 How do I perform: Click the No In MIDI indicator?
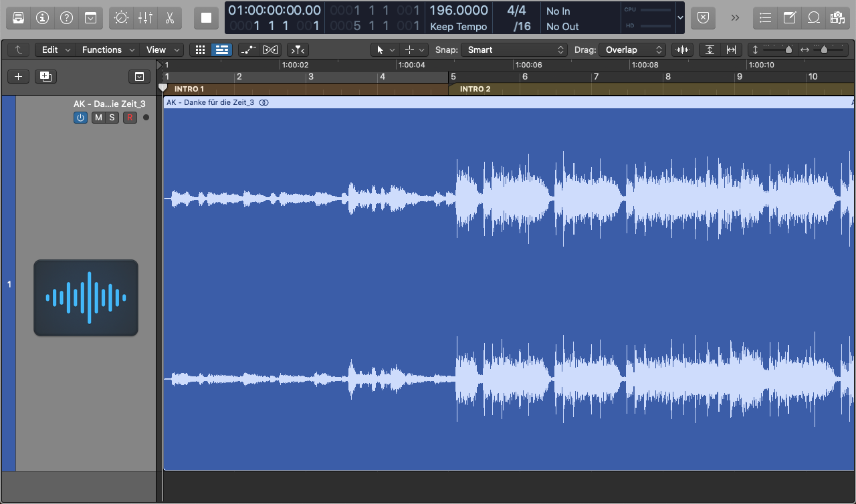point(558,11)
